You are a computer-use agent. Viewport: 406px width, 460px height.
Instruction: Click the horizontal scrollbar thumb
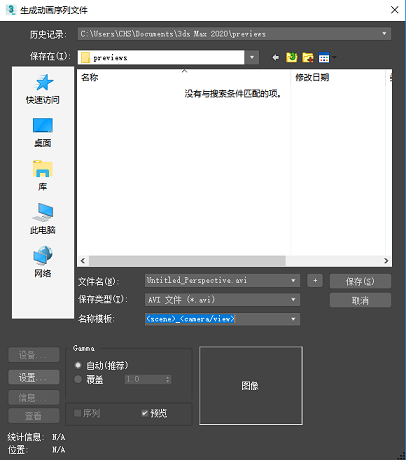187,261
